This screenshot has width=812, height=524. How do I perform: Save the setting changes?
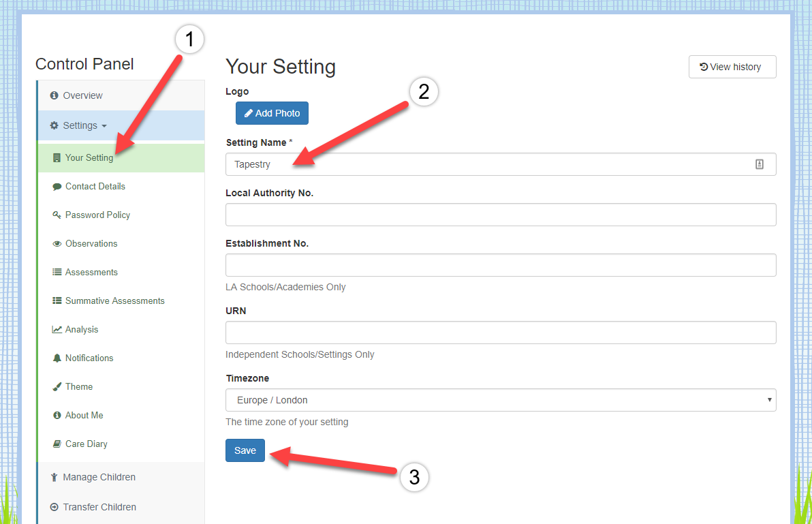tap(245, 450)
